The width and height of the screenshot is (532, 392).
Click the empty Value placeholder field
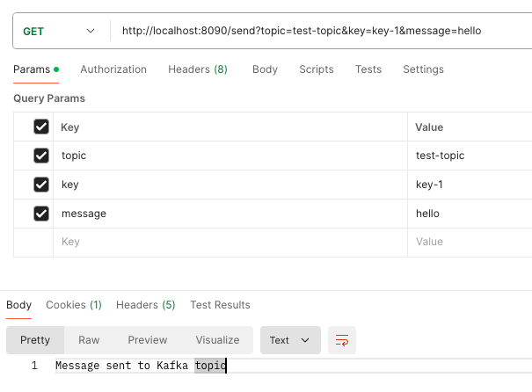470,242
